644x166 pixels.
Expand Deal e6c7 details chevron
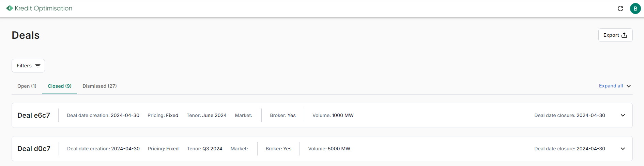click(623, 115)
